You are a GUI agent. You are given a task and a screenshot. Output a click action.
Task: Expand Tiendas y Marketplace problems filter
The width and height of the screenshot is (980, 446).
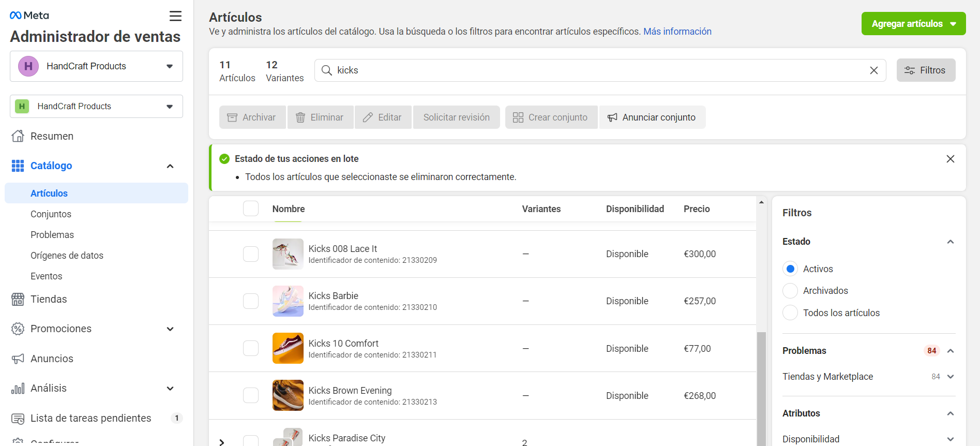coord(950,377)
